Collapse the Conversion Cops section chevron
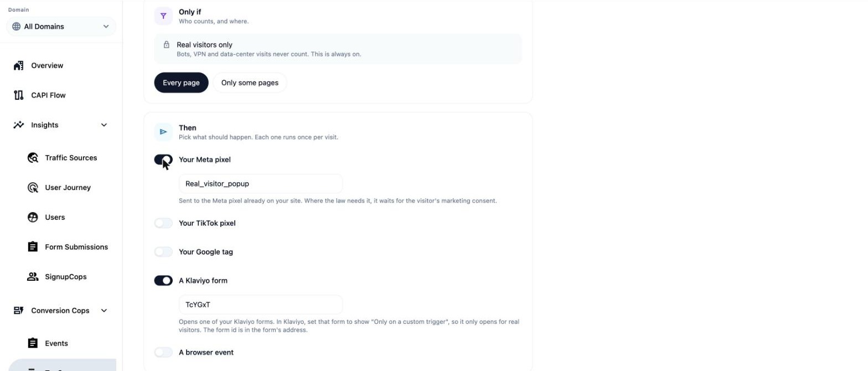The height and width of the screenshot is (371, 868). pyautogui.click(x=104, y=311)
